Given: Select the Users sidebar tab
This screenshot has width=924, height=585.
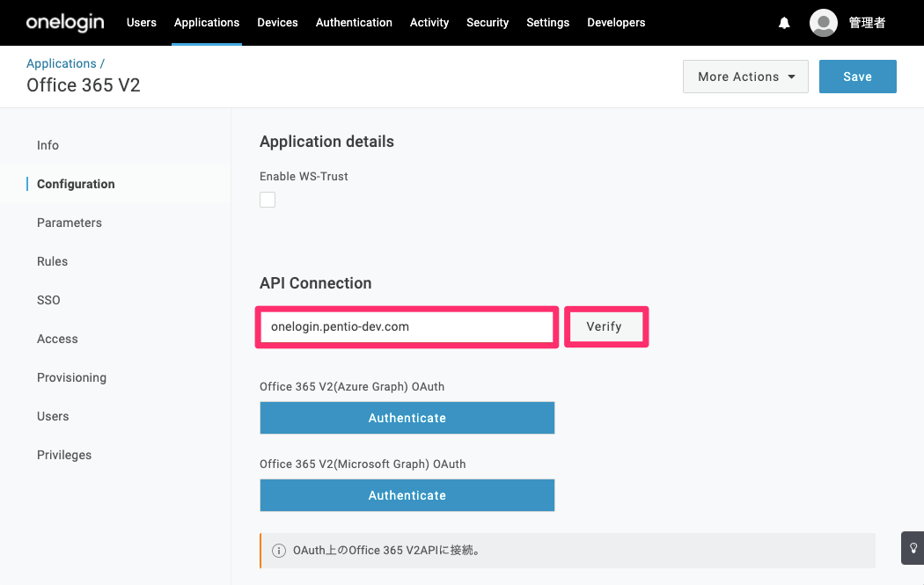Looking at the screenshot, I should (53, 416).
